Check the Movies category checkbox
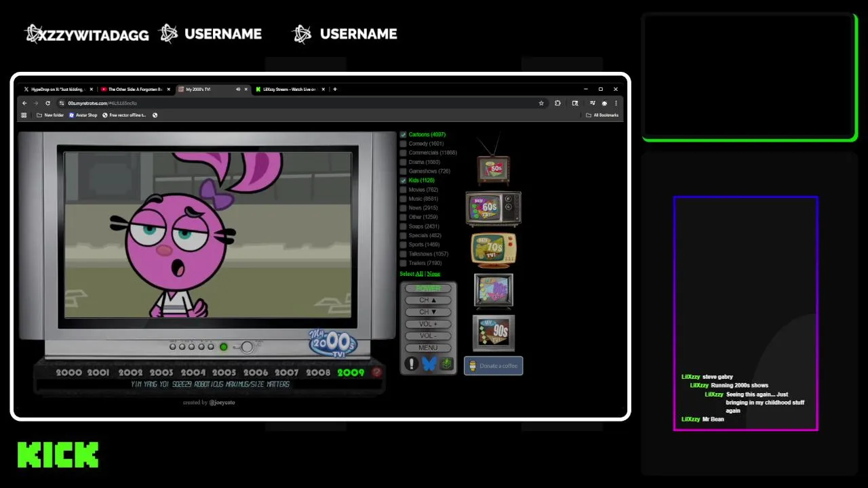The image size is (868, 488). (403, 190)
